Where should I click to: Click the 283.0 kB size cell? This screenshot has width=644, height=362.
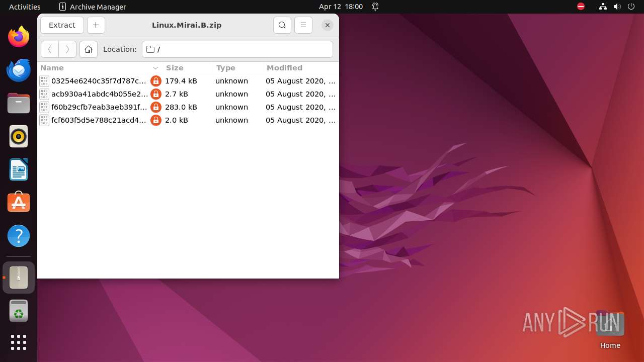click(181, 107)
